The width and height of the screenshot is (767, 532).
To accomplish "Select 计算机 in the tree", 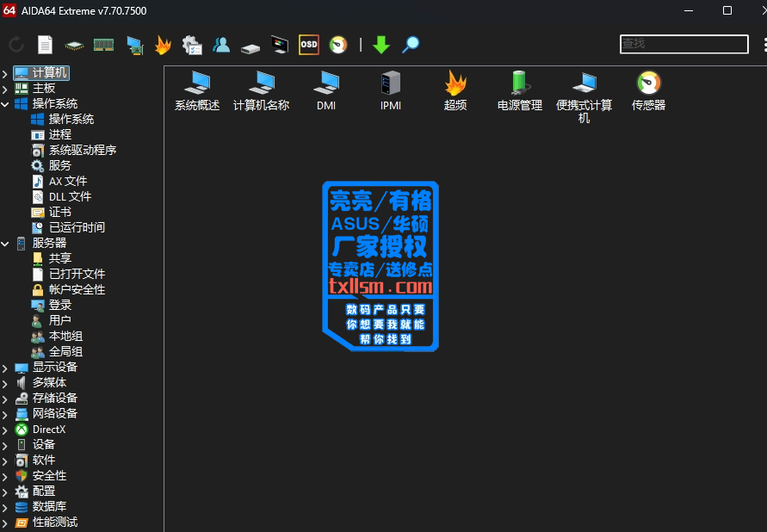I will tap(41, 73).
